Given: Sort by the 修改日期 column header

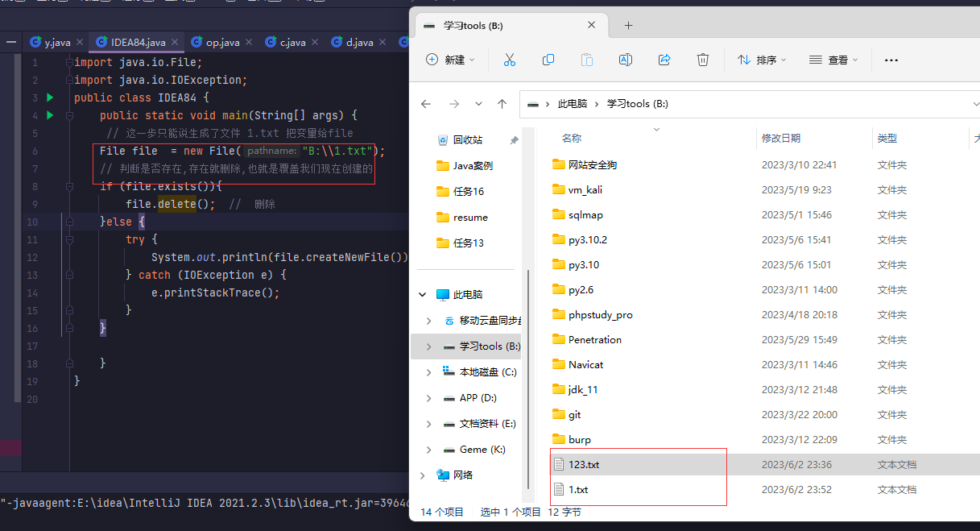Looking at the screenshot, I should coord(781,139).
